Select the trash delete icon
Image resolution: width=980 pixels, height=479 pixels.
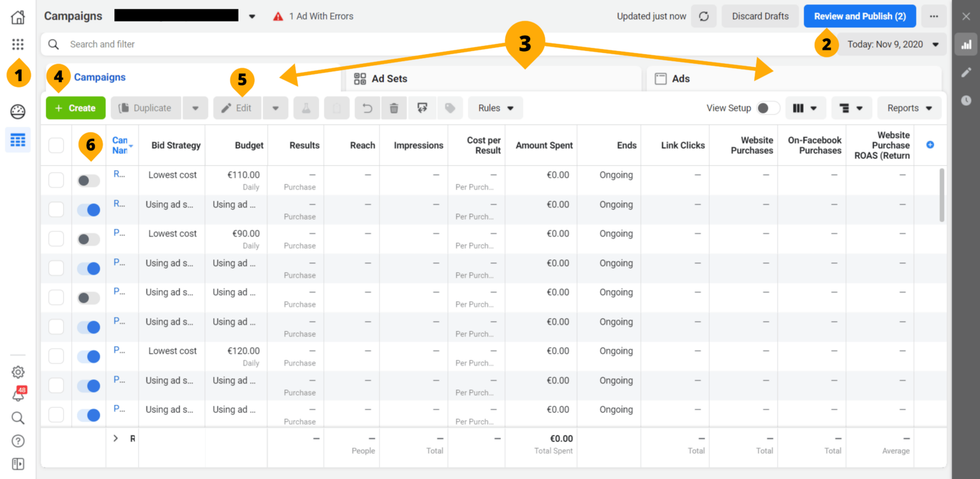[394, 108]
